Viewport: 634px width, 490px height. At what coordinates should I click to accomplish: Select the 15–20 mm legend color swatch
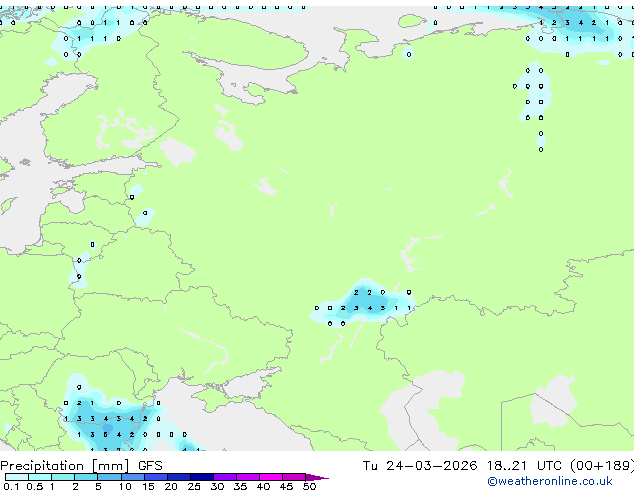[x=156, y=477]
